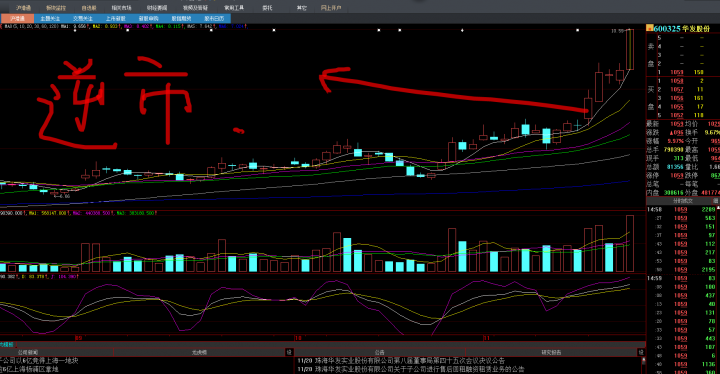Click the settings icon on the 龙虎榜 panel header

point(289,352)
